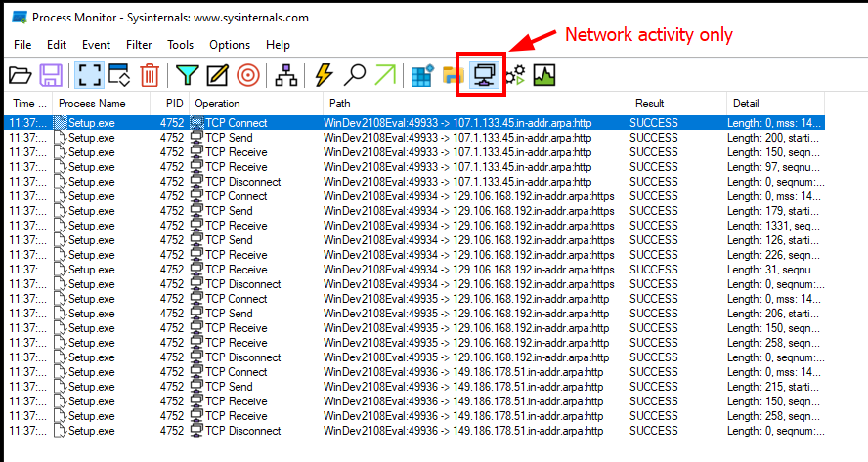Click the Result column header
Viewport: 868px width, 462px height.
coord(677,104)
